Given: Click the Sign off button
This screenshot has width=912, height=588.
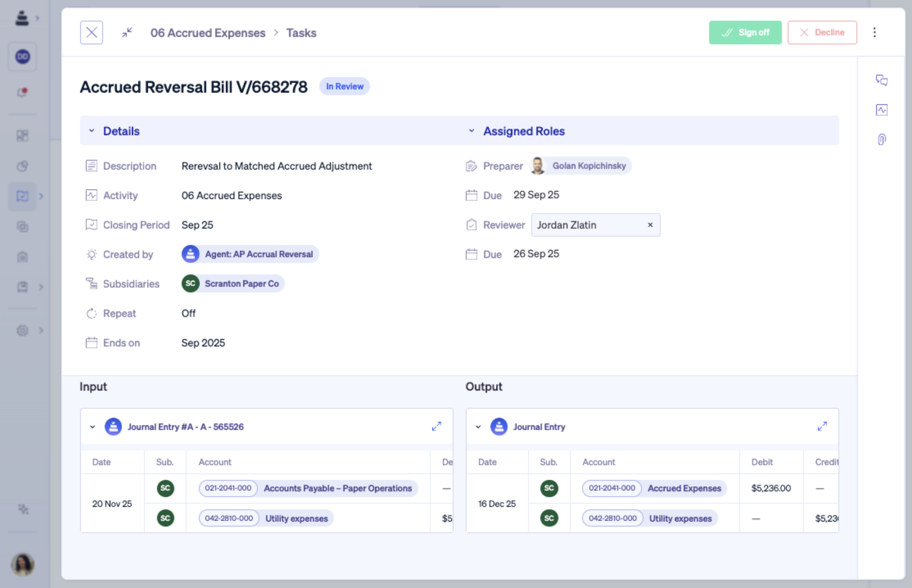Looking at the screenshot, I should (745, 32).
